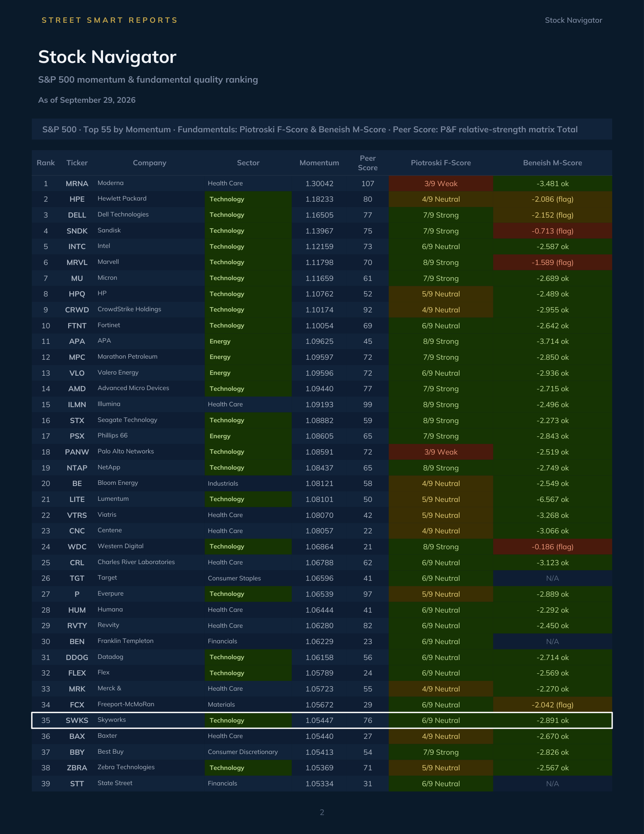
Task: Click the "Beneish M-Score" column header
Action: click(552, 163)
